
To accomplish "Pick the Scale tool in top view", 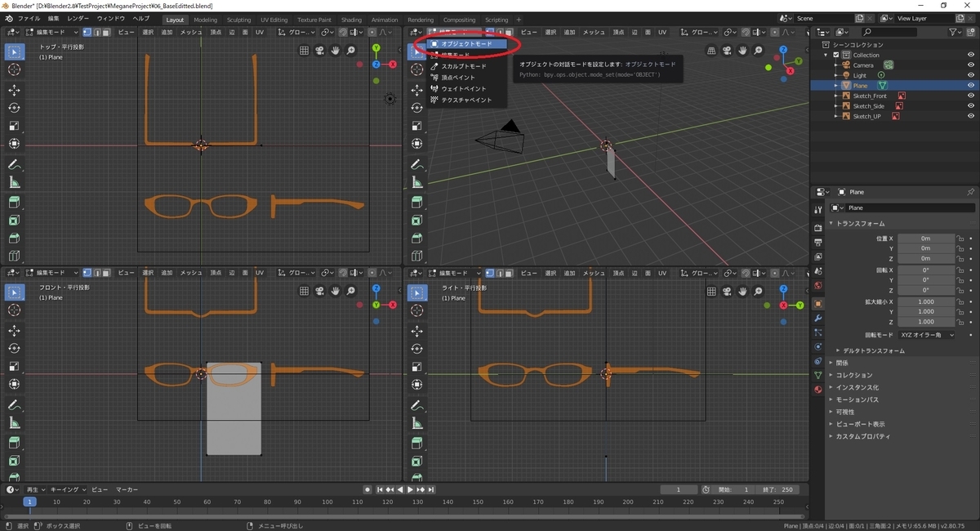I will click(x=14, y=127).
